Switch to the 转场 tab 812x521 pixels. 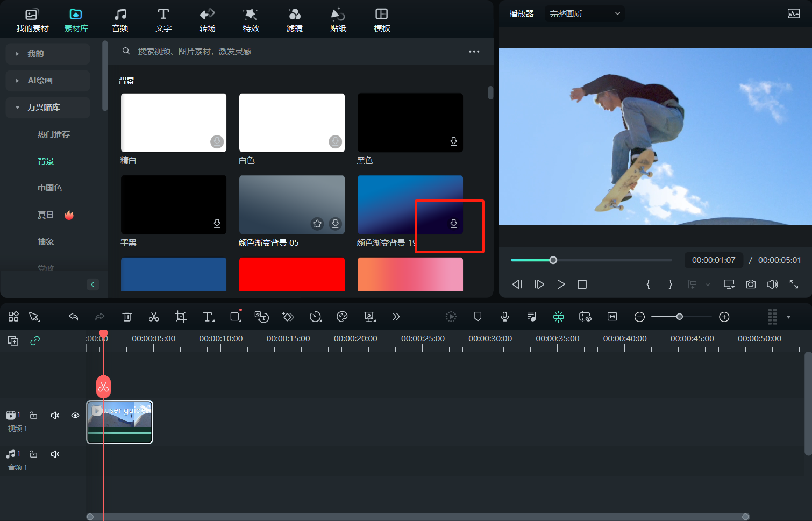[207, 20]
